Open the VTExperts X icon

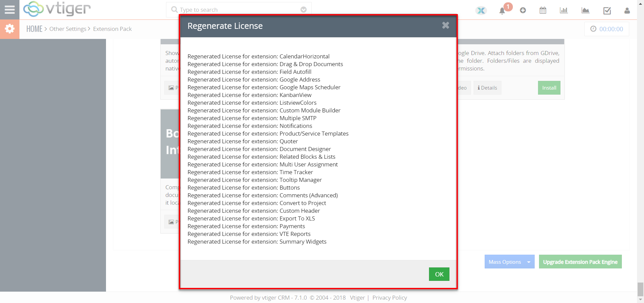(481, 10)
